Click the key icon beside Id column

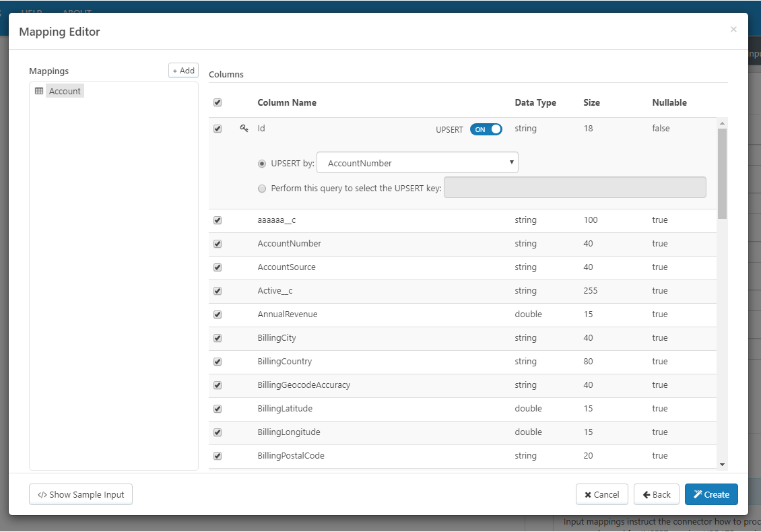244,129
